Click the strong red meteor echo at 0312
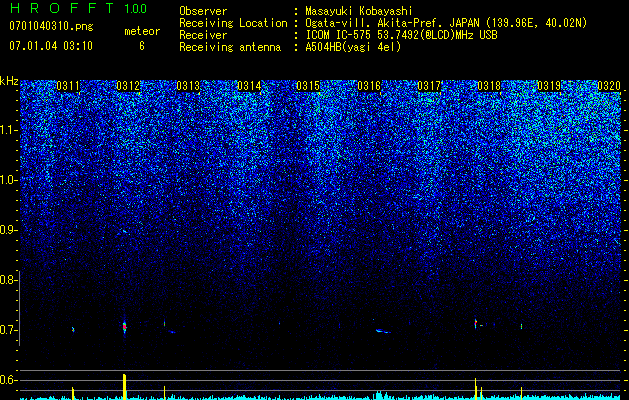 coord(124,327)
